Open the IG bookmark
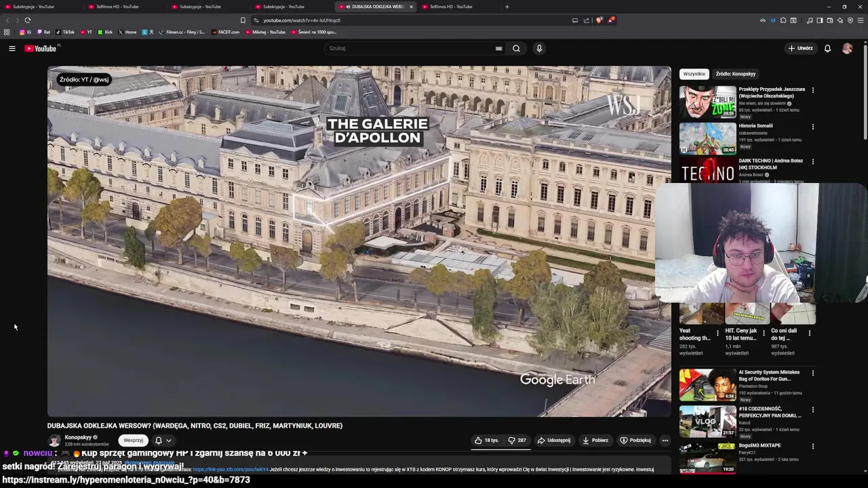 pyautogui.click(x=25, y=32)
